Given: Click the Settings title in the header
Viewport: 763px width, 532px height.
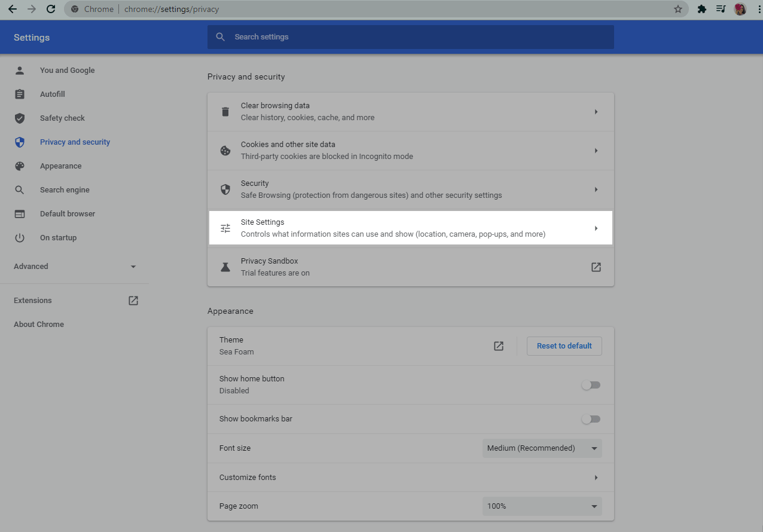Looking at the screenshot, I should (32, 38).
